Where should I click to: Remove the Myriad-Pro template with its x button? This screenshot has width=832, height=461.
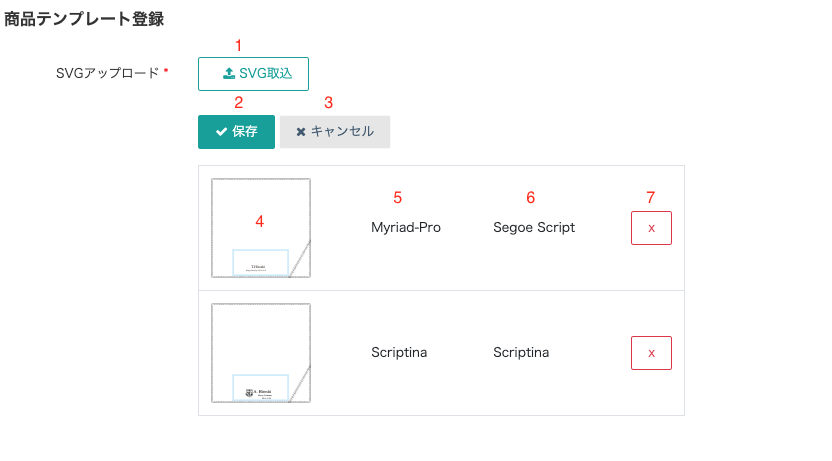point(651,228)
